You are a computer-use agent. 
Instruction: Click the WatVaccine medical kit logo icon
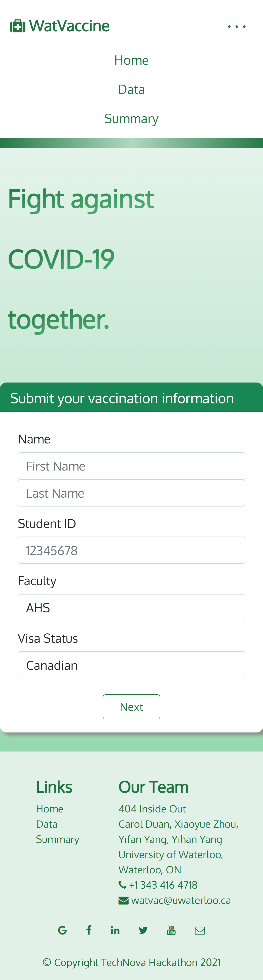(18, 26)
